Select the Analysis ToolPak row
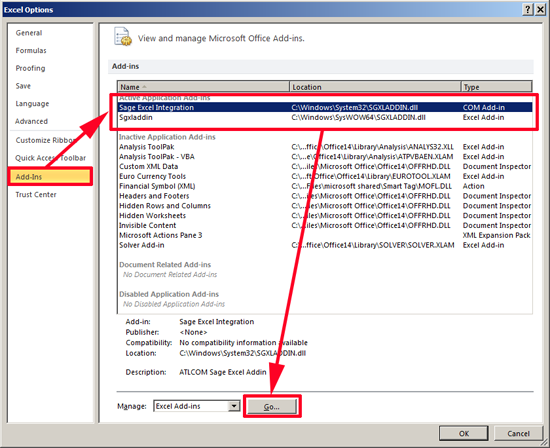The width and height of the screenshot is (550, 448). click(325, 147)
